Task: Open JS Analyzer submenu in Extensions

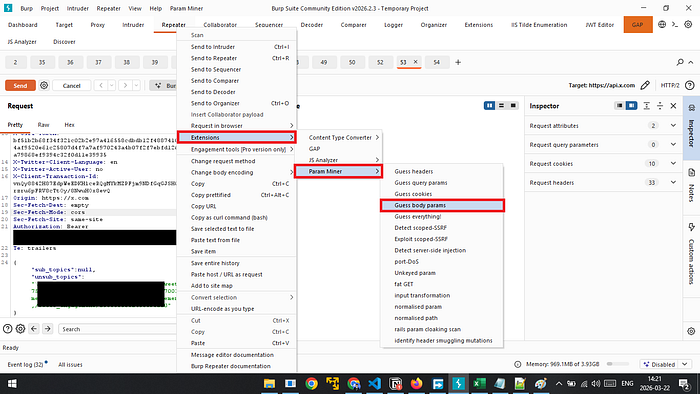Action: tap(343, 160)
